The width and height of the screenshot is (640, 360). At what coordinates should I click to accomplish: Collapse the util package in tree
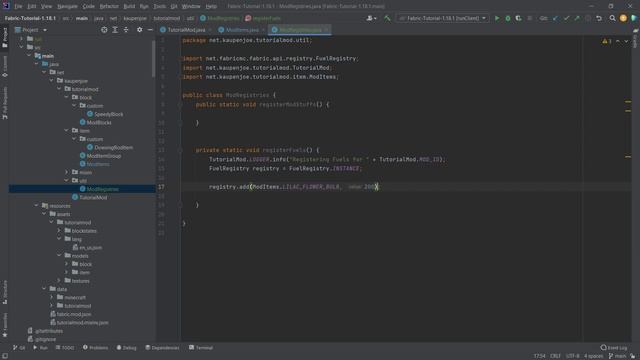pos(67,180)
